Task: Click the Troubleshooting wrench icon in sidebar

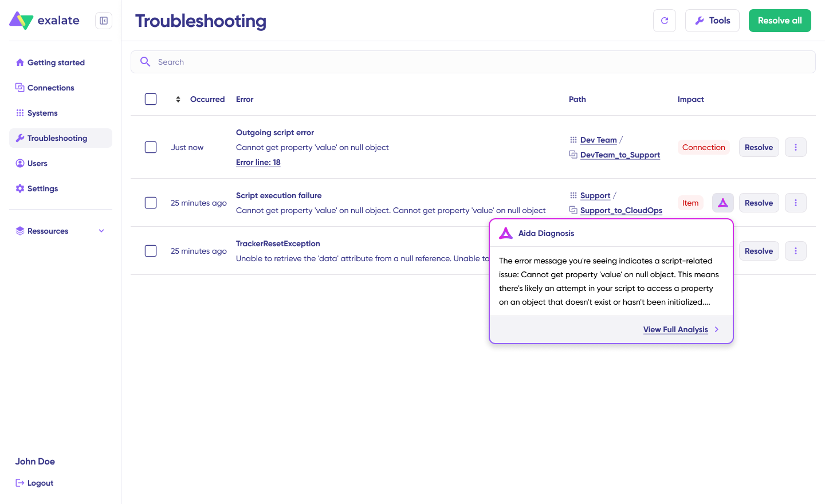Action: [x=20, y=138]
